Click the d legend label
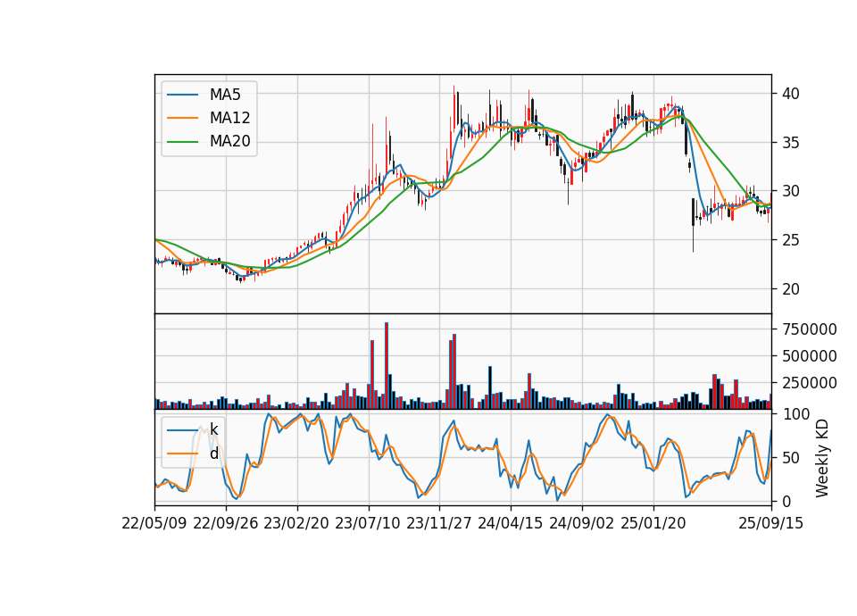This screenshot has width=857, height=616. tap(213, 454)
